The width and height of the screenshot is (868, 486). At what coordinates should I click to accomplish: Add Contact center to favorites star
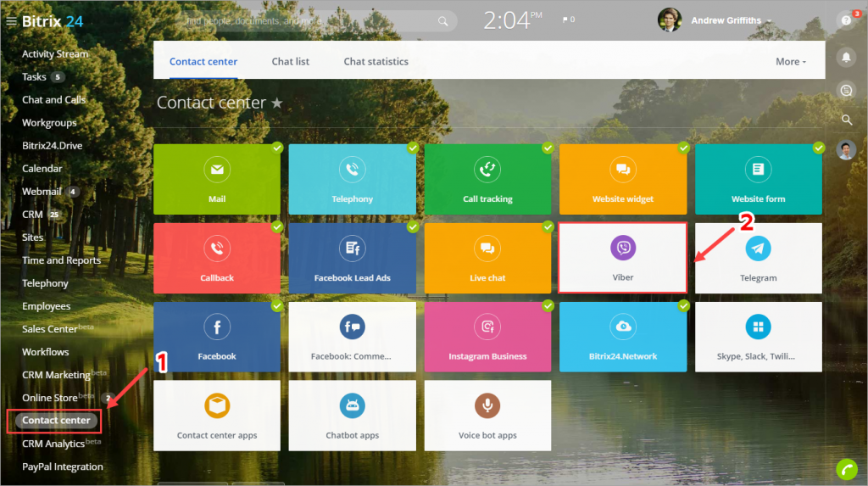[x=277, y=103]
